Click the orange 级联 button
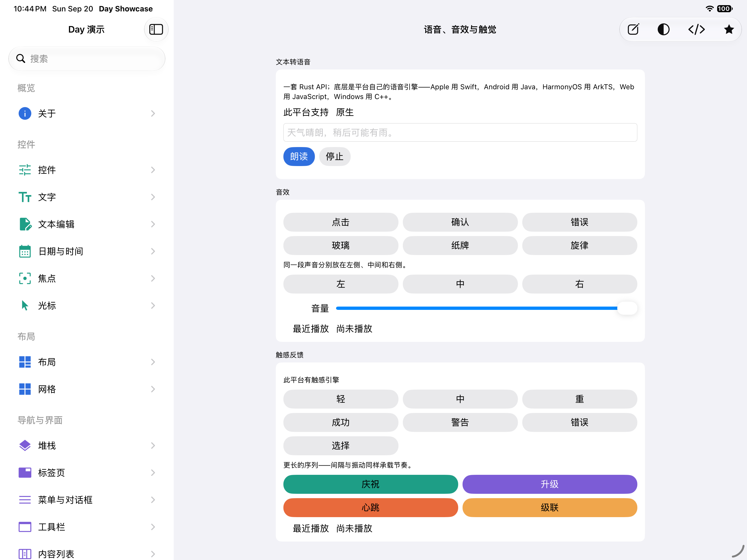 click(x=549, y=507)
